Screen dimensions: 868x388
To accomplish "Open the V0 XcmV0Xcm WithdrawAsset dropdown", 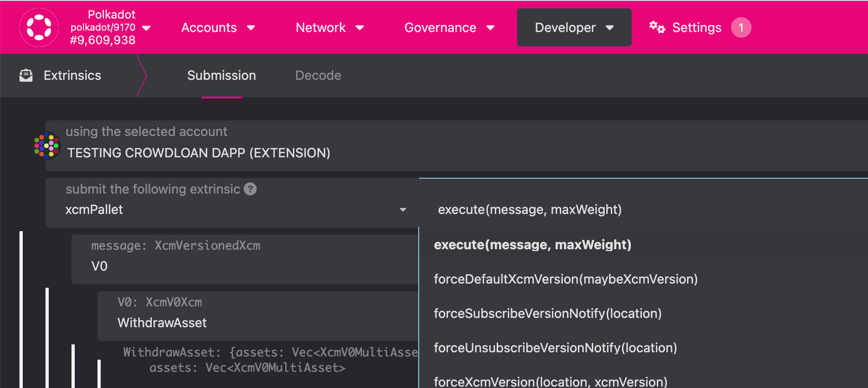I will (x=258, y=316).
